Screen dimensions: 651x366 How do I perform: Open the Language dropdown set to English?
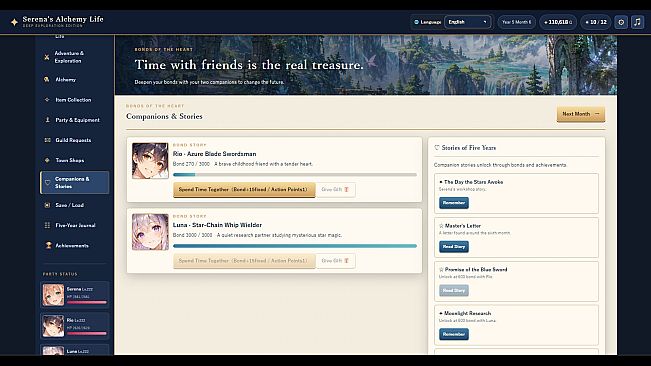pos(467,22)
